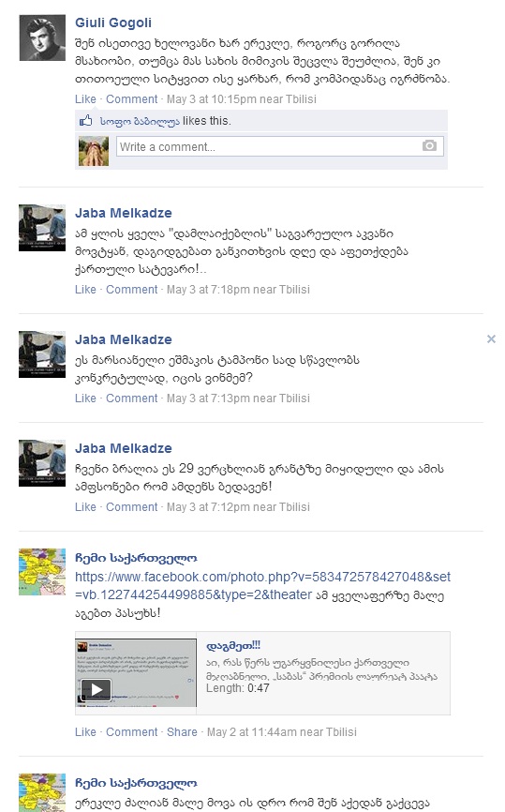Like the 7:13pm Jaba Melkadze post

click(x=85, y=398)
